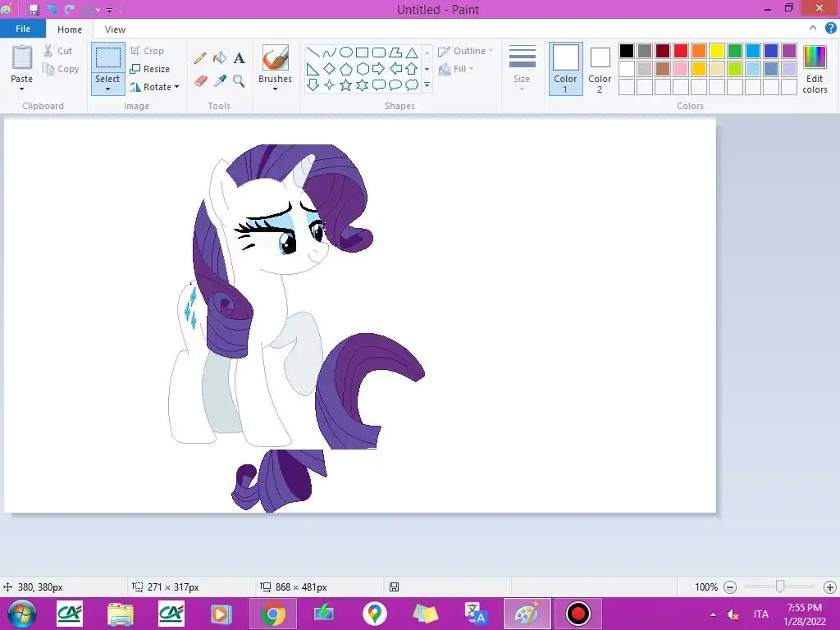Choose the Left arrow shape
Viewport: 840px width, 630px height.
[395, 69]
